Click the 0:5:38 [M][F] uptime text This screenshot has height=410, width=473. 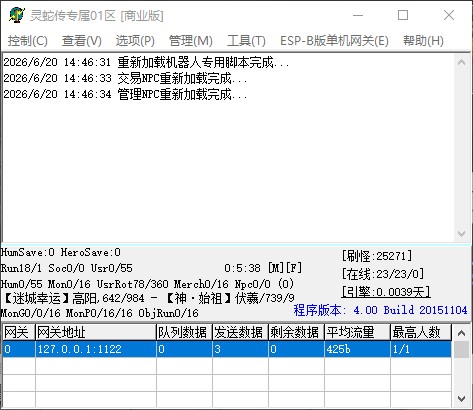[263, 268]
